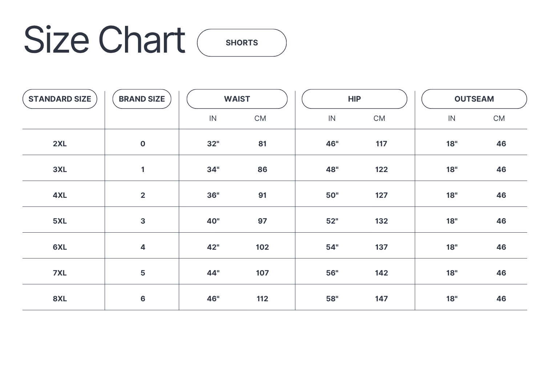545x392 pixels.
Task: Select the STANDARD SIZE column header
Action: tap(60, 99)
